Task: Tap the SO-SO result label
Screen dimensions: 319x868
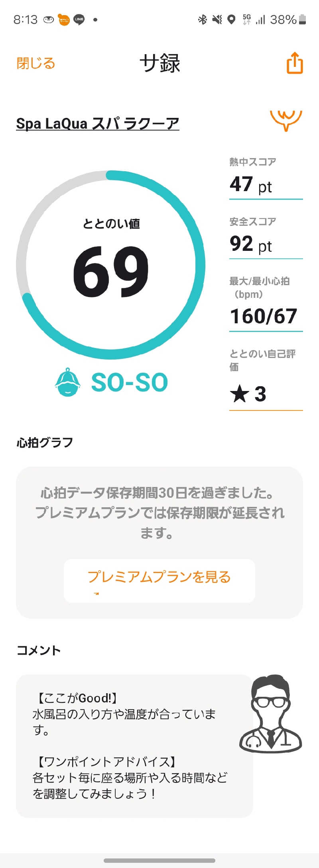Action: 130,382
